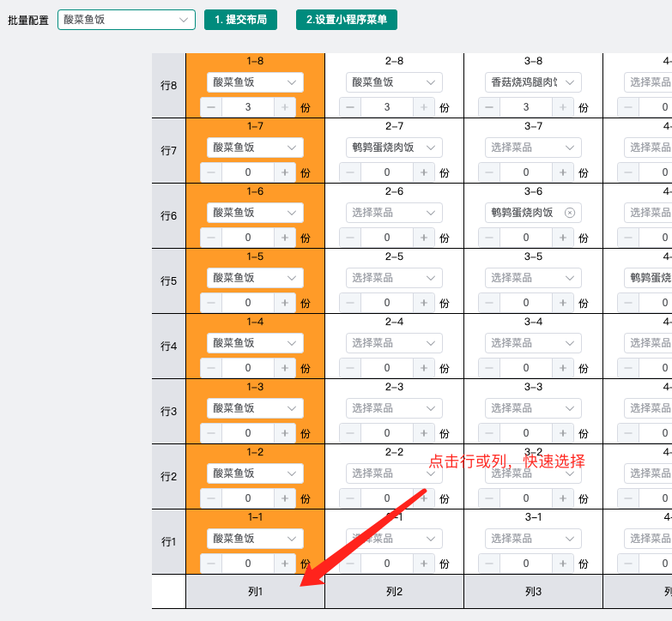Open 选择菜品 dropdown in cell 3-1
The image size is (672, 621).
(x=533, y=539)
